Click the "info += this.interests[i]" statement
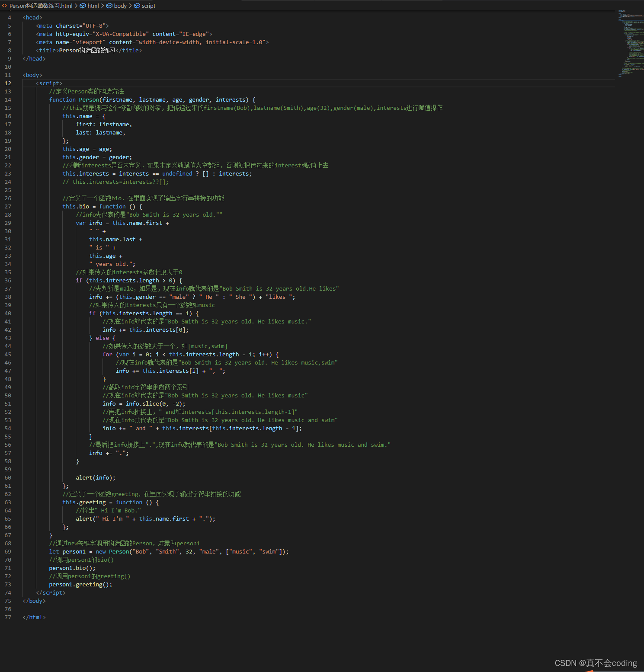Image resolution: width=644 pixels, height=672 pixels. click(x=157, y=371)
